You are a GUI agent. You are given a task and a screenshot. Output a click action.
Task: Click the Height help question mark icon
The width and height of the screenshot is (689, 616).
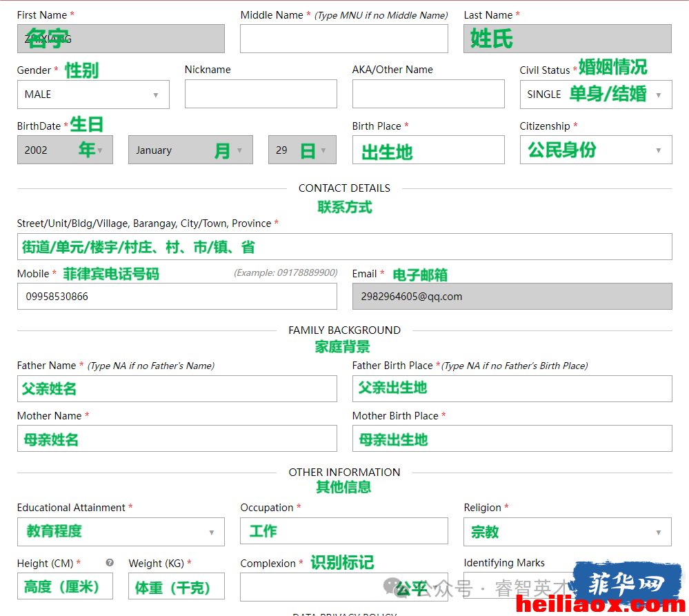[x=110, y=562]
